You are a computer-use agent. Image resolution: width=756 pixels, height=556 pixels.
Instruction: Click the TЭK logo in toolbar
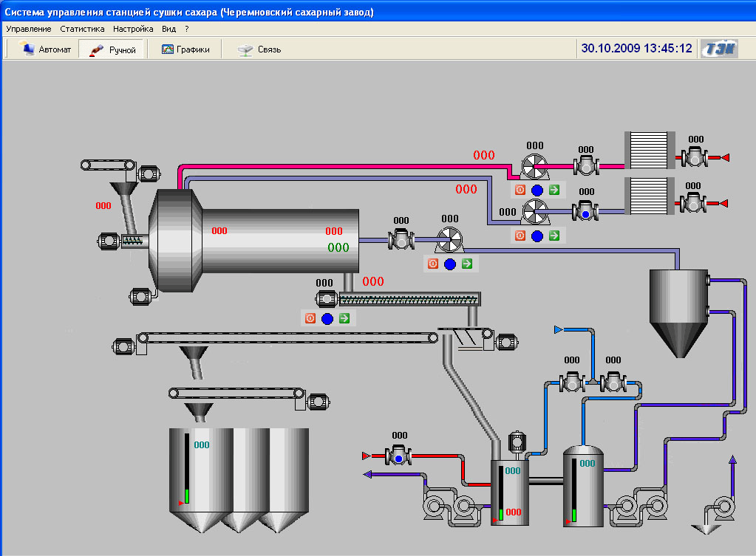tap(720, 49)
